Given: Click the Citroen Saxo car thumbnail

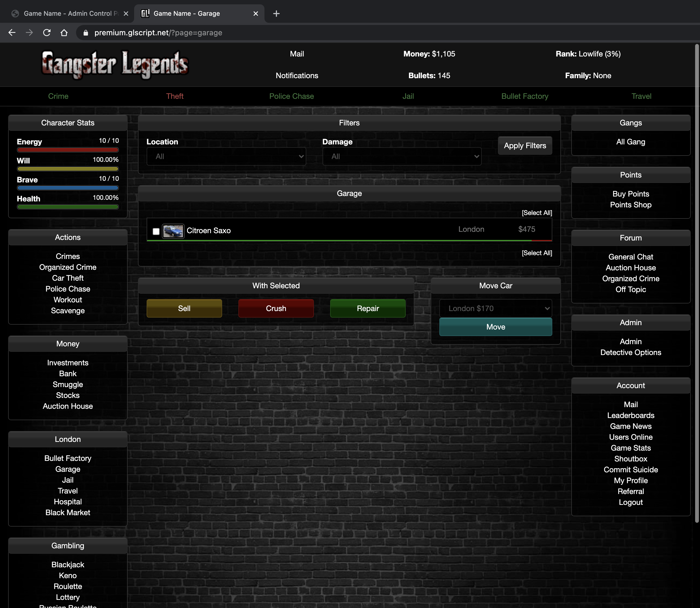Looking at the screenshot, I should click(173, 231).
